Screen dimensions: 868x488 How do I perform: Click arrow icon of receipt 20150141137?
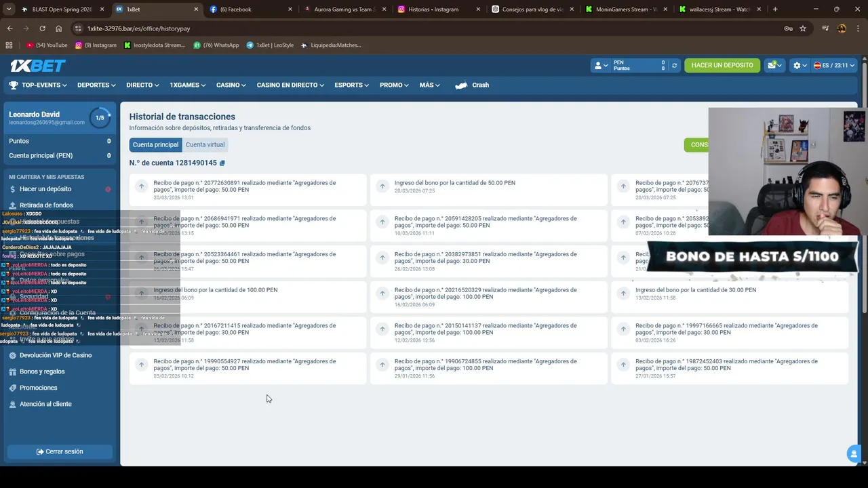(382, 329)
